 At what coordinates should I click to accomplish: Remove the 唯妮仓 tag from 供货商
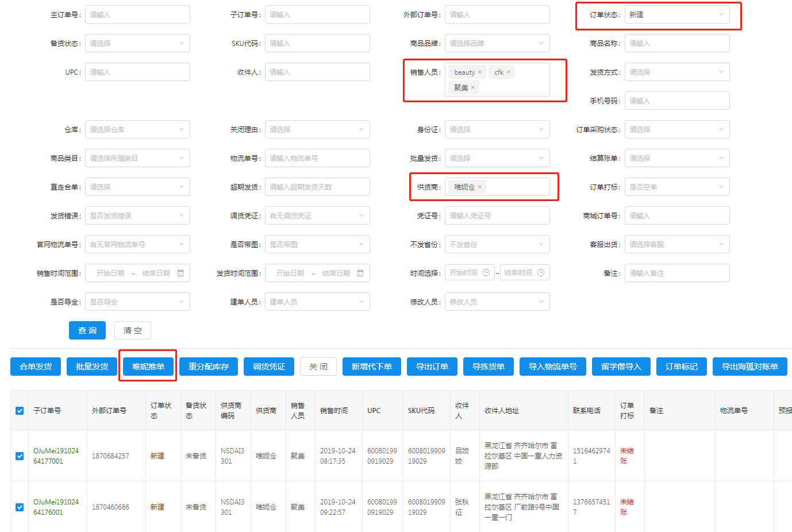pos(480,187)
